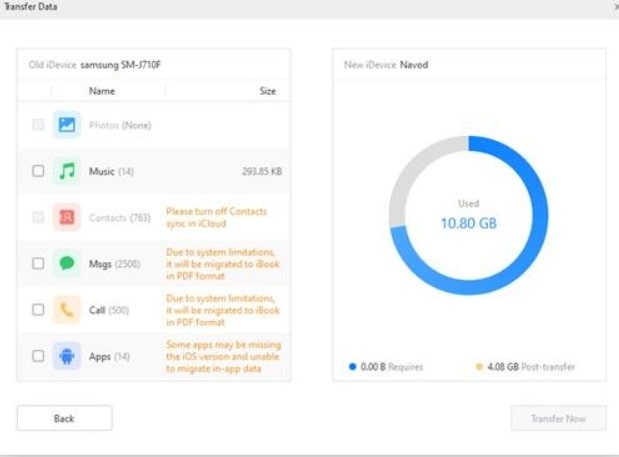The image size is (619, 457).
Task: Click the green Msgs speech bubble icon
Action: pos(67,263)
